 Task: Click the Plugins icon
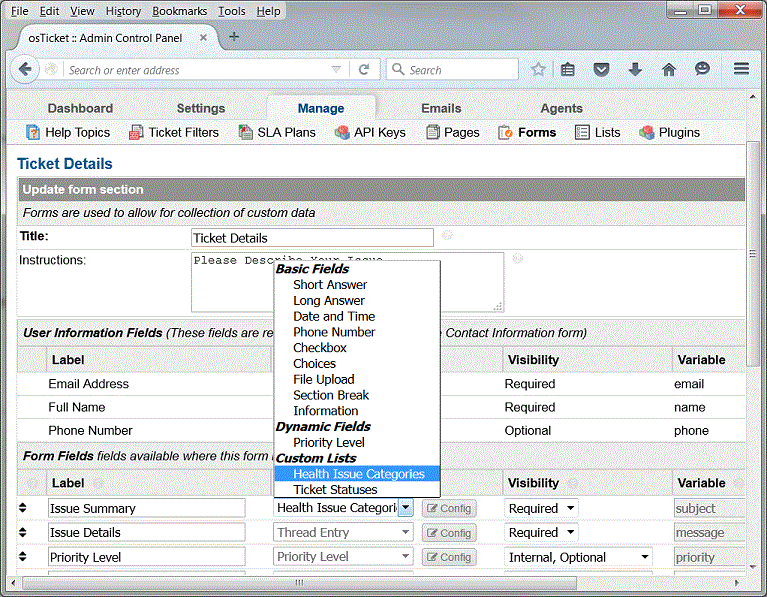[647, 132]
